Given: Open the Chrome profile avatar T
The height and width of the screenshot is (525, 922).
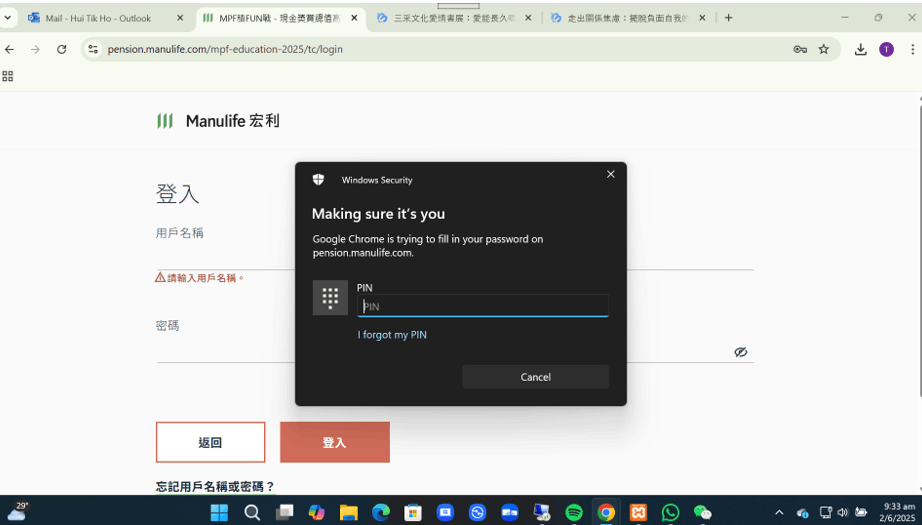Looking at the screenshot, I should pyautogui.click(x=886, y=49).
